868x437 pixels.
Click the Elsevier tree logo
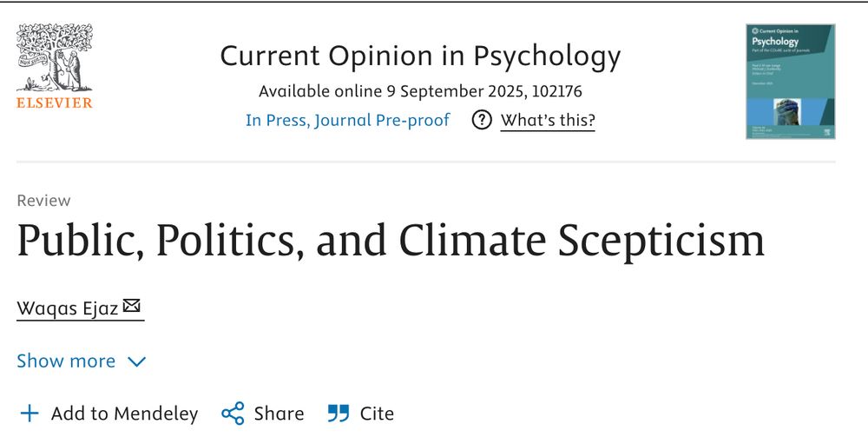54,57
